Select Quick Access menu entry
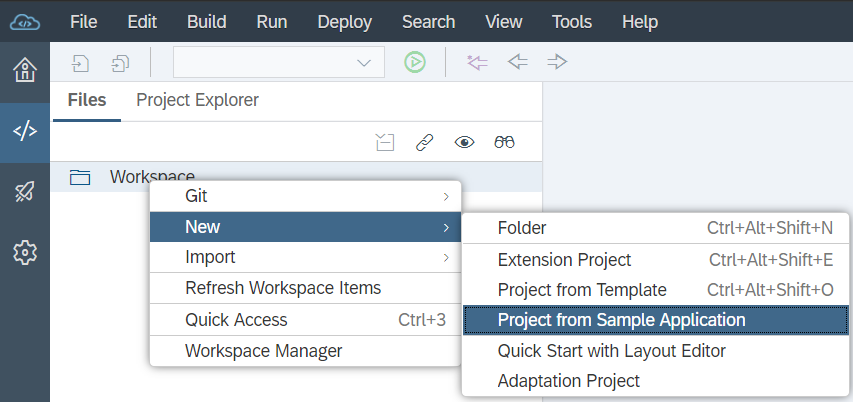The height and width of the screenshot is (402, 853). [x=305, y=320]
